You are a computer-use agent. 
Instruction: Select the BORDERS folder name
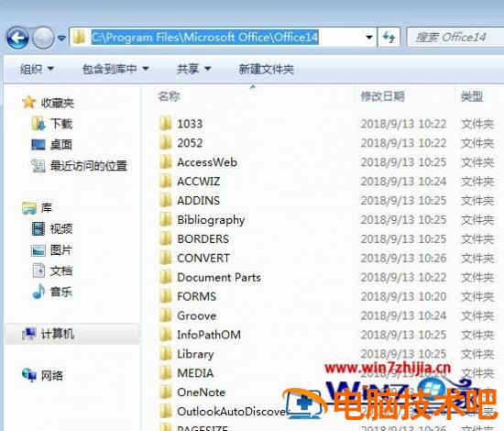203,239
